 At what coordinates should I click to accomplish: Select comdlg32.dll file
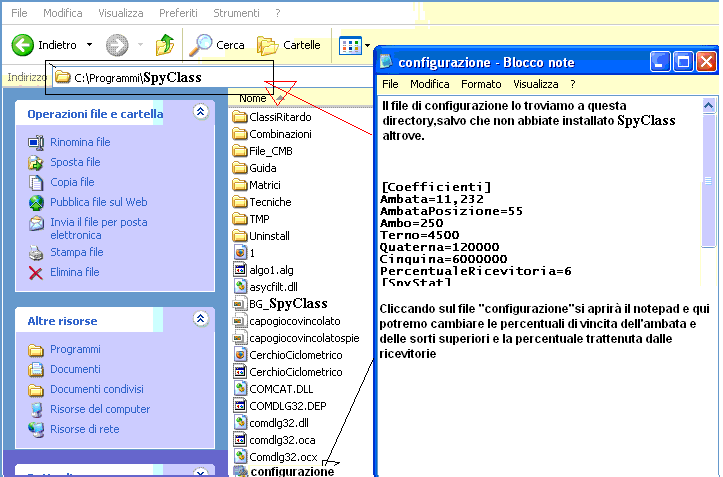point(271,423)
